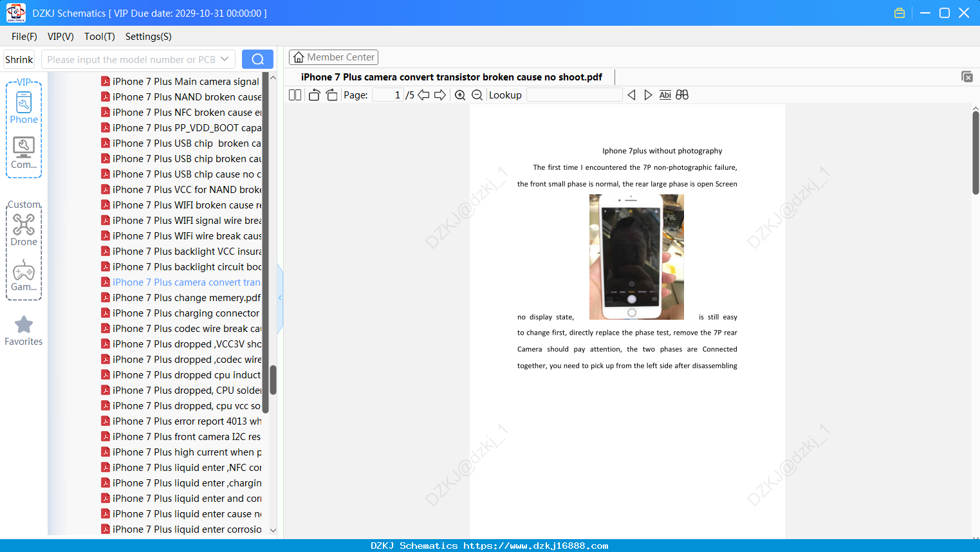Open iPhone 7 Plus Main camera signal file
The width and height of the screenshot is (980, 552).
pos(181,82)
